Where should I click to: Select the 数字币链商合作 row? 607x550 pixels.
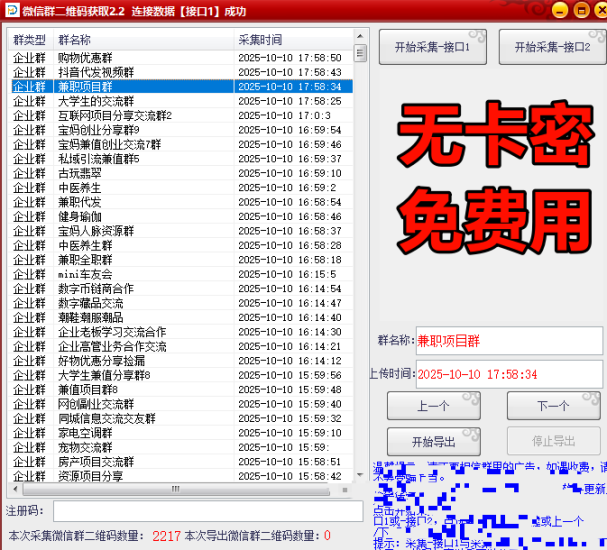180,289
